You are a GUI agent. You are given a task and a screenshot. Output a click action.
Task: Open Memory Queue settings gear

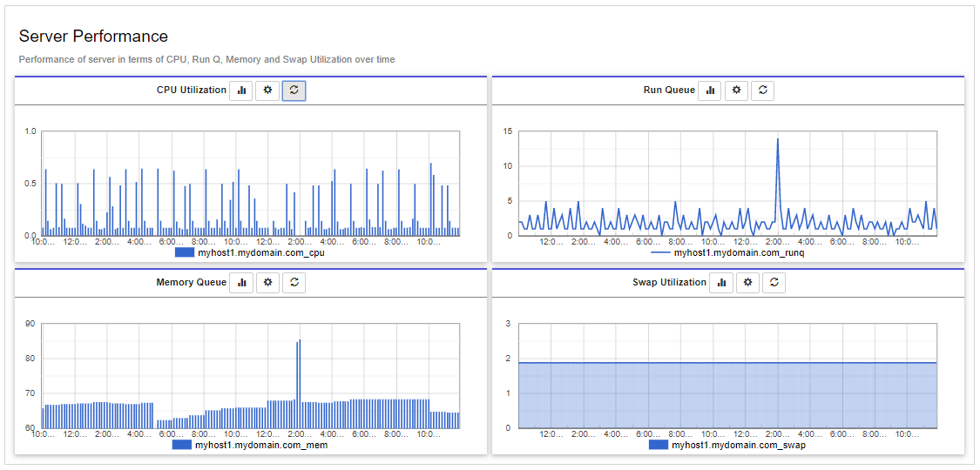pos(268,283)
